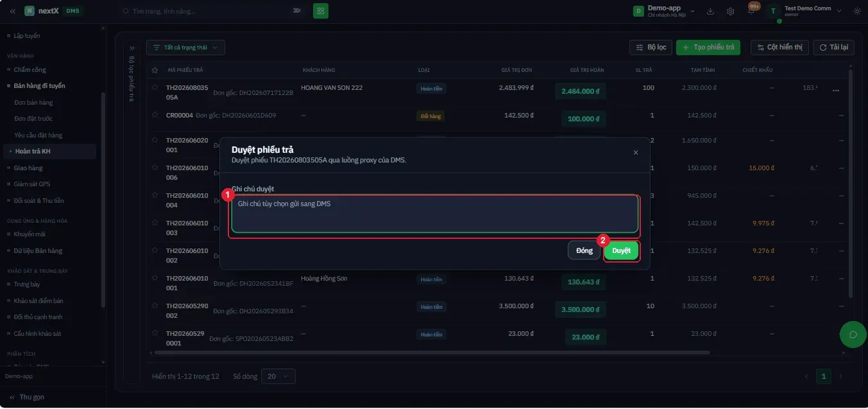Toggle the light/dark theme sun icon
The image size is (868, 409).
tap(857, 11)
